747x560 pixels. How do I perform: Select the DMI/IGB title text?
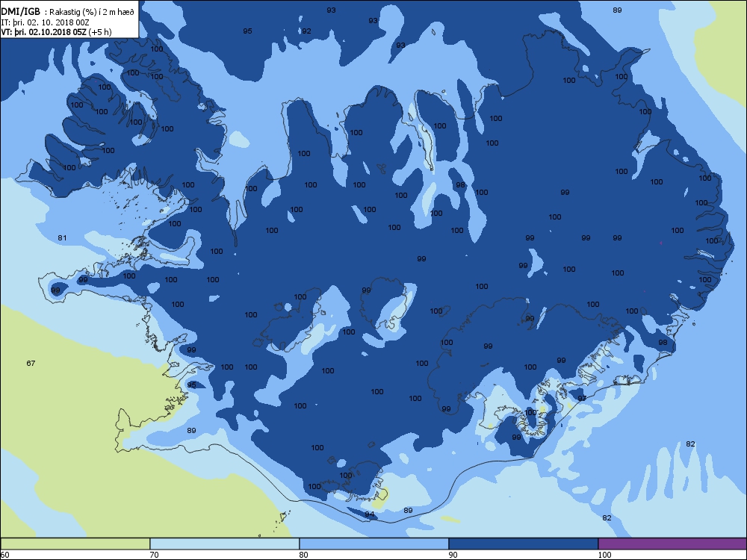click(21, 12)
